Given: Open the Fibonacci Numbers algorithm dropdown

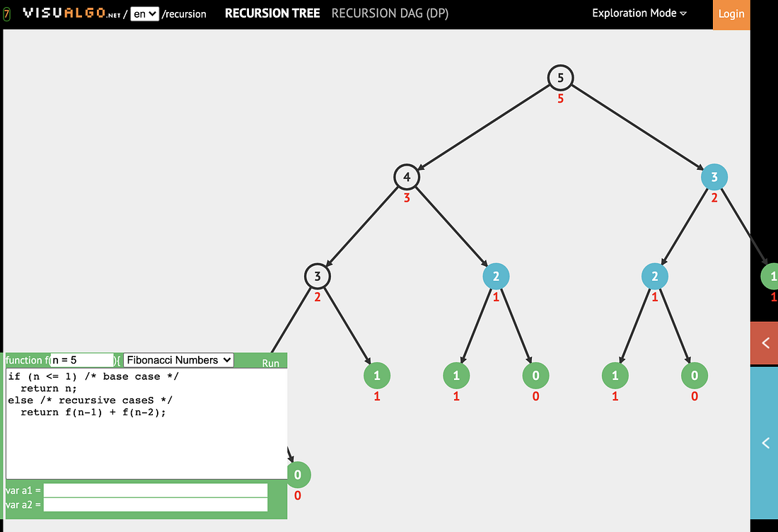Looking at the screenshot, I should pyautogui.click(x=178, y=360).
